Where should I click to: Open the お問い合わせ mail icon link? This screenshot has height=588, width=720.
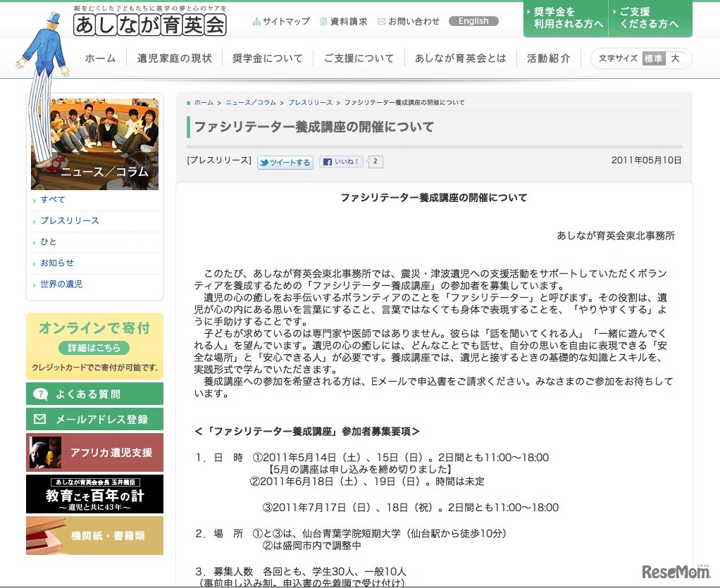pyautogui.click(x=409, y=21)
